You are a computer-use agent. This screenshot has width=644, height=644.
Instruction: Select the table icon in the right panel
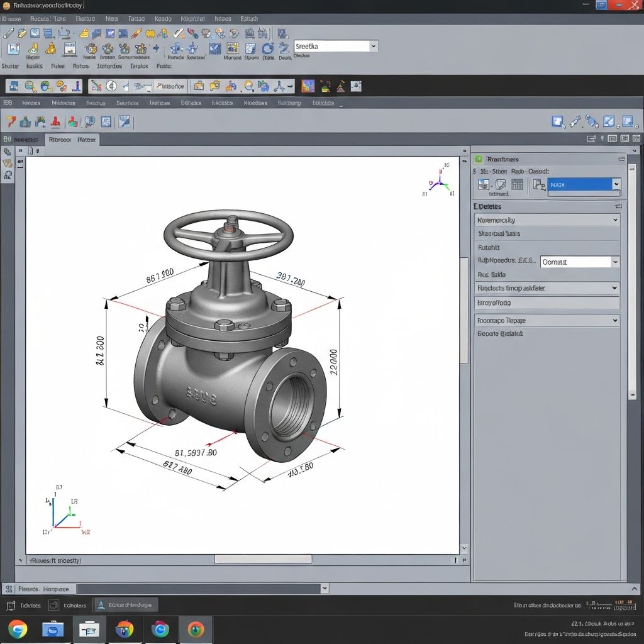516,184
